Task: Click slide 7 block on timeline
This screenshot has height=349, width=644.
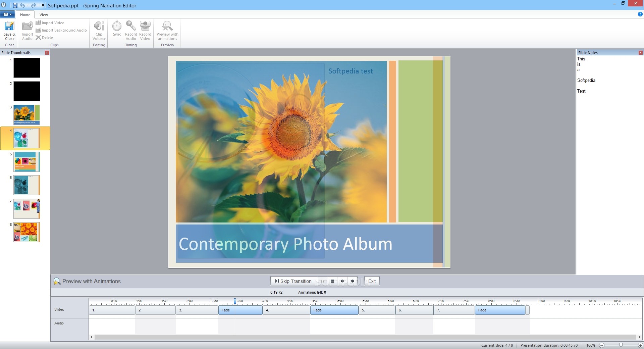Action: click(x=454, y=310)
